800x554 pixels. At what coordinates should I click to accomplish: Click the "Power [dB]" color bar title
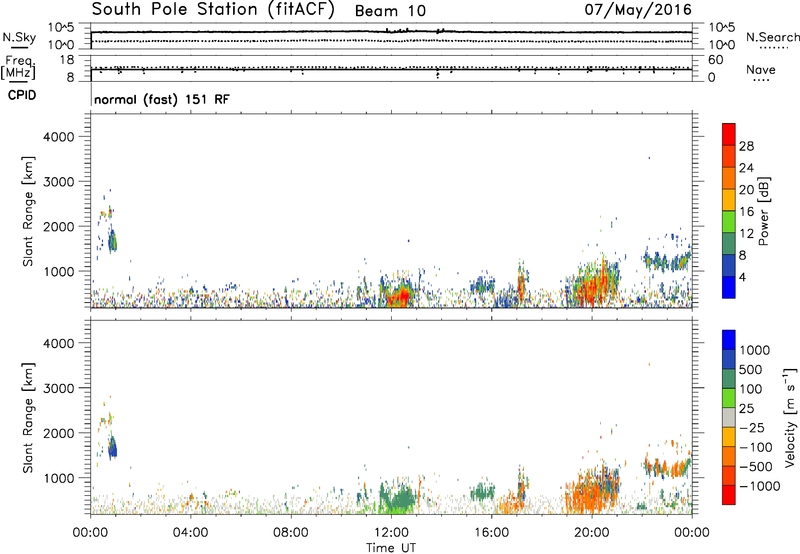point(763,211)
